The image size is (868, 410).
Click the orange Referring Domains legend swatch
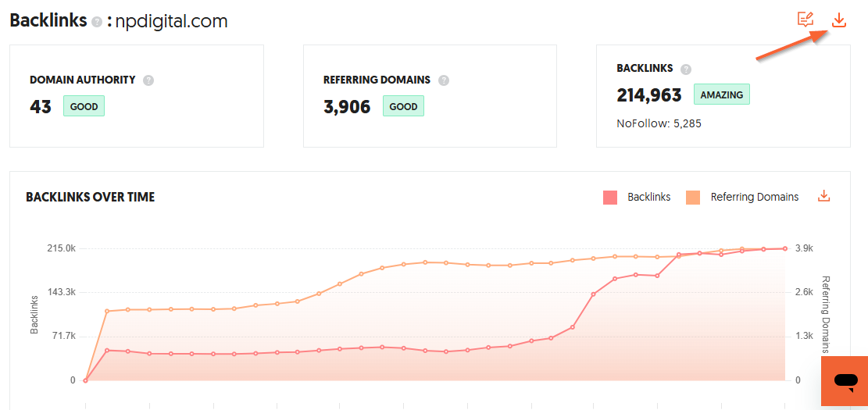693,197
